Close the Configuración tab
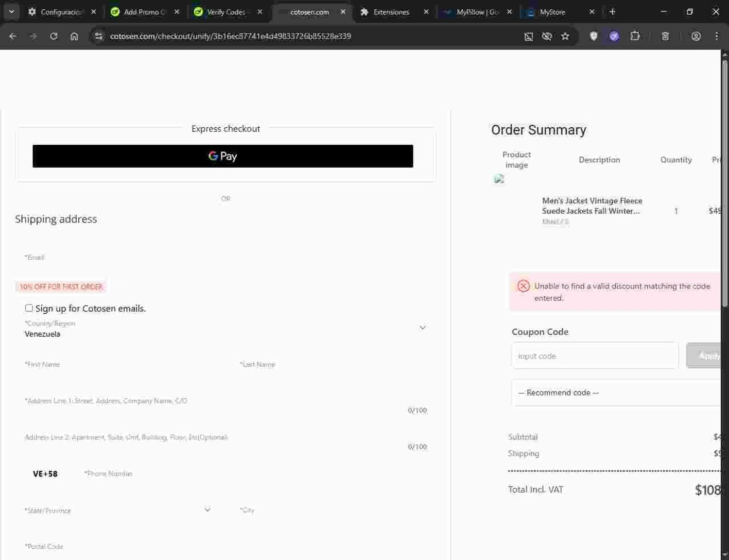The image size is (729, 560). (93, 12)
